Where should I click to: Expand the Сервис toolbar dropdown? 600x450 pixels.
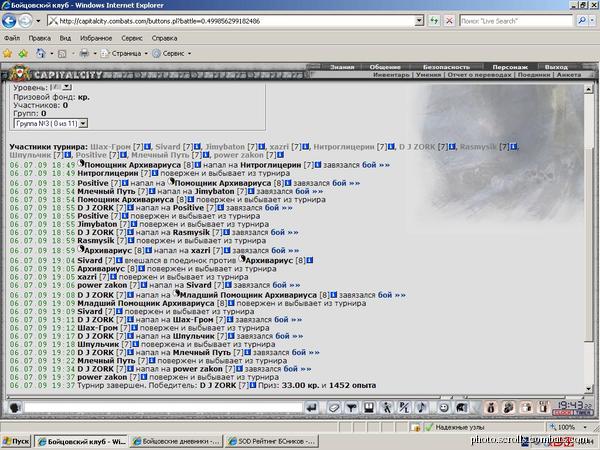tap(171, 54)
